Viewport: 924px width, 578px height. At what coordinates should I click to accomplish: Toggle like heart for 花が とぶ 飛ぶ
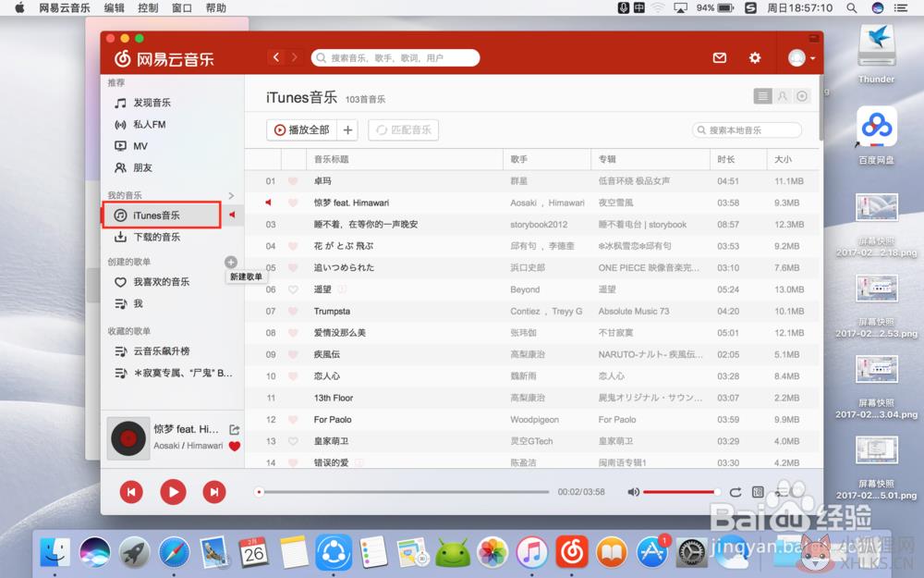[293, 246]
